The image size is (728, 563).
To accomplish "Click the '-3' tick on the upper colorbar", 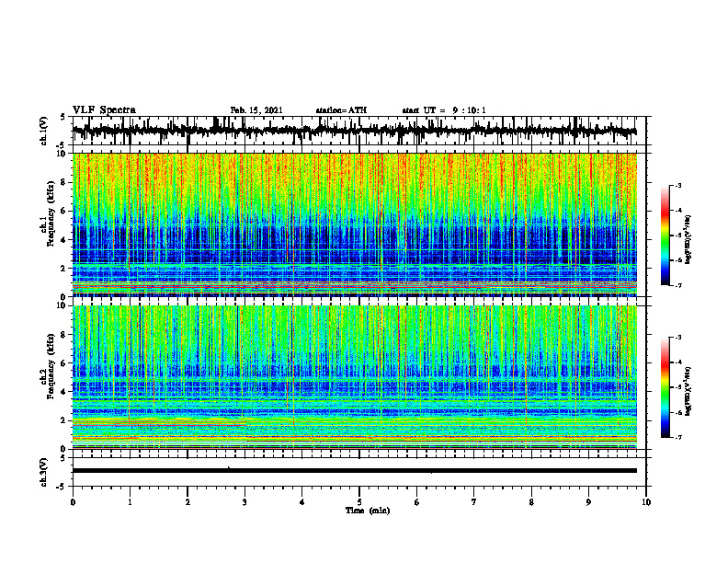I will click(x=677, y=186).
